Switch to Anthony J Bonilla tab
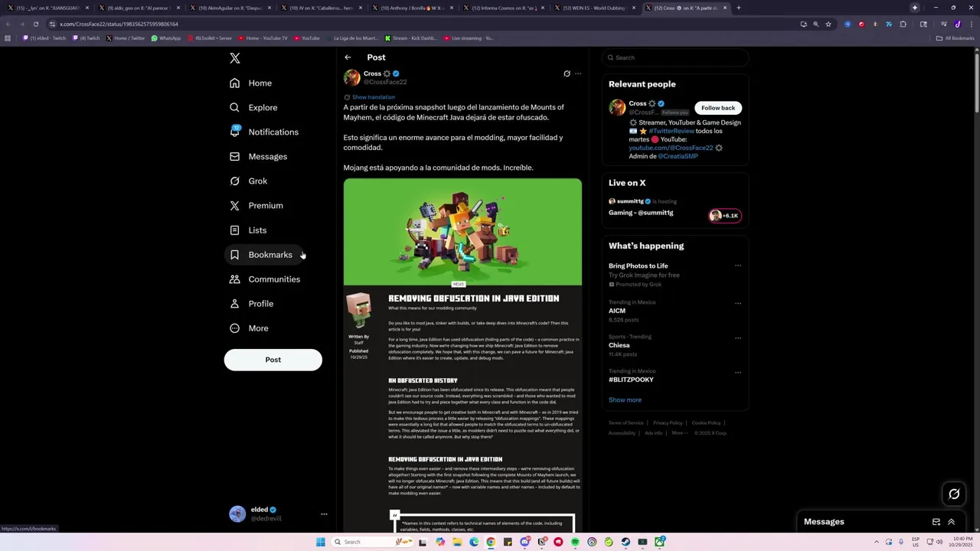The height and width of the screenshot is (551, 980). coord(412,8)
